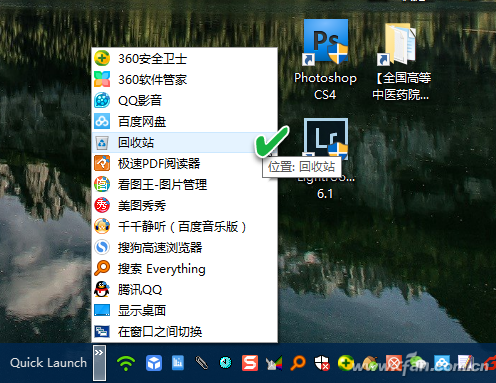This screenshot has height=383, width=496.
Task: Open the shield with red X icon
Action: (322, 363)
